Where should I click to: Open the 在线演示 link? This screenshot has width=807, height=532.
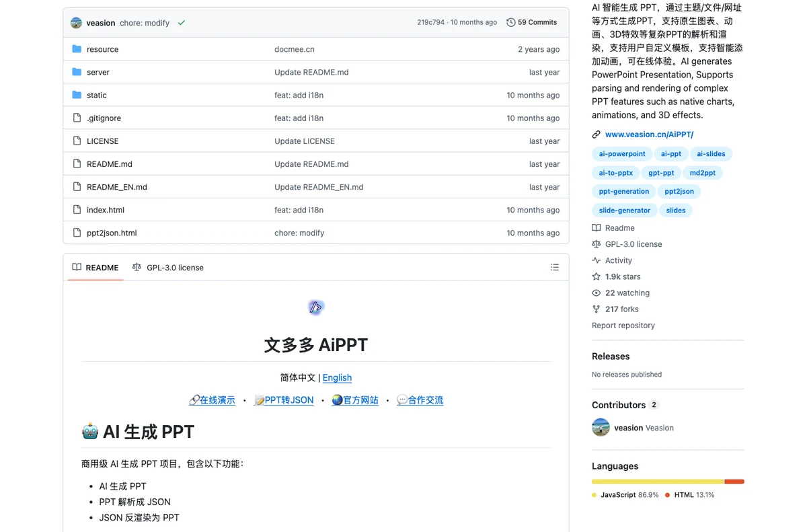click(x=212, y=400)
